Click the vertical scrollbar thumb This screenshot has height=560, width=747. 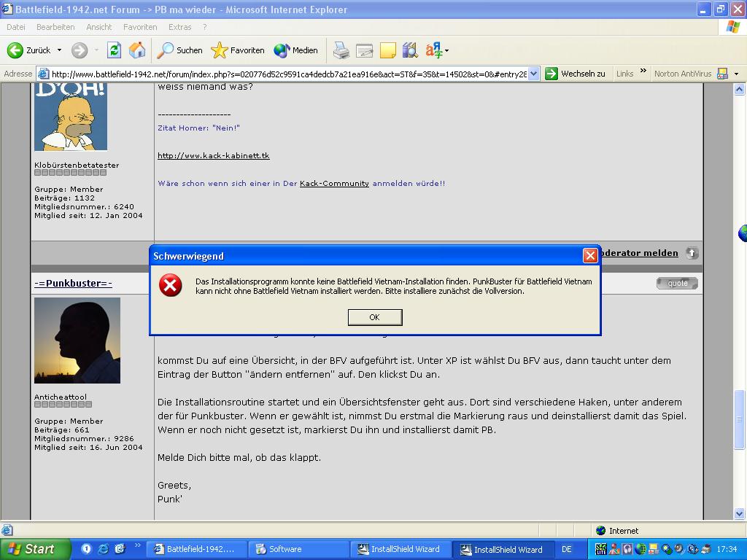[740, 419]
